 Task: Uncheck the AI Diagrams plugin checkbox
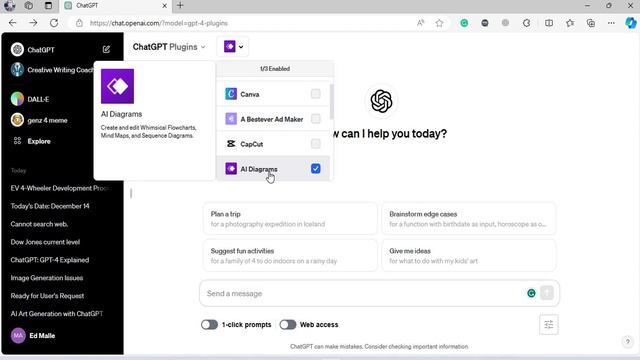click(x=316, y=169)
